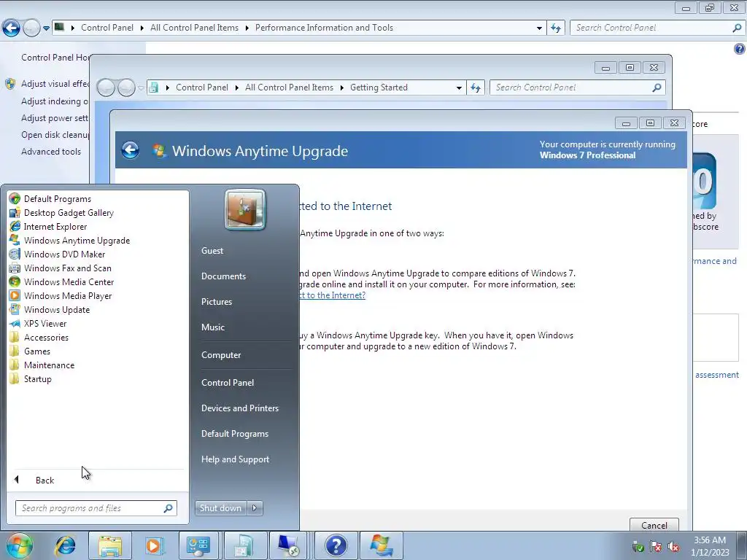Click Cancel in Windows Anytime Upgrade
Screen dimensions: 747x560
[654, 525]
